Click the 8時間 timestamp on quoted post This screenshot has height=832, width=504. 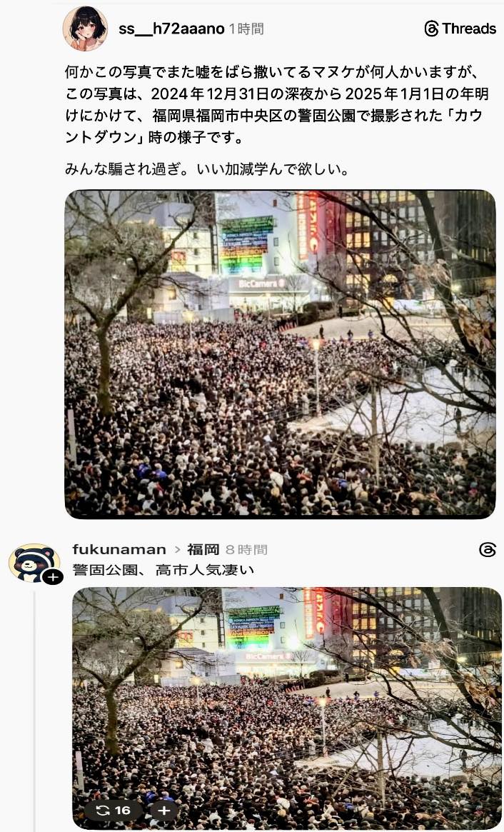point(246,550)
